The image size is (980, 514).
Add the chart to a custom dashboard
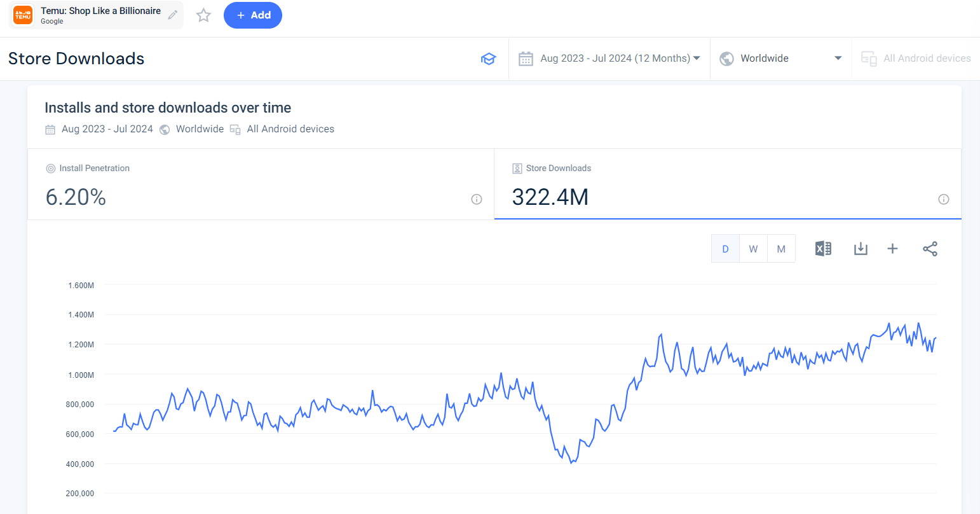pyautogui.click(x=892, y=248)
